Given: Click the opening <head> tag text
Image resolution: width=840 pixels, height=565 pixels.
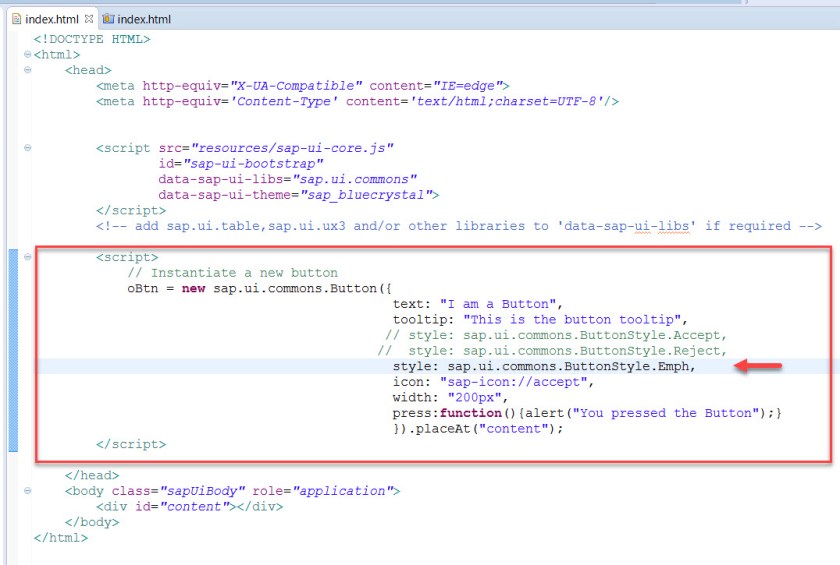Looking at the screenshot, I should 88,70.
